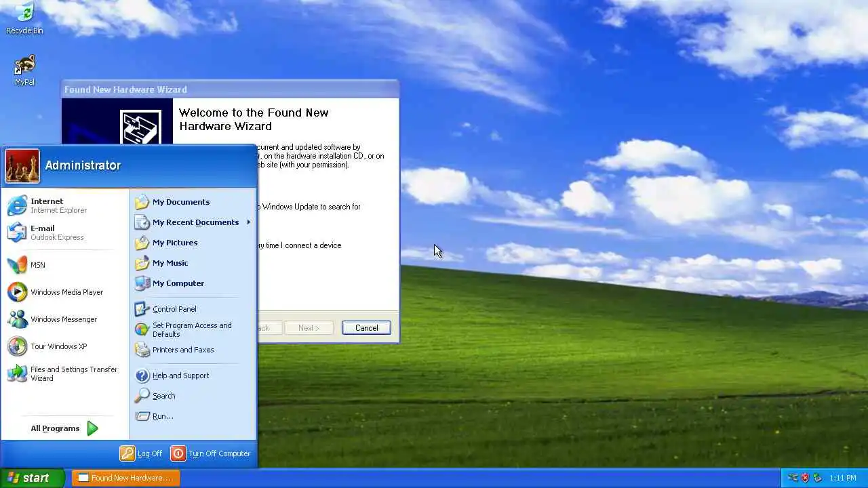Click Next in hardware wizard
The image size is (868, 488).
coord(309,328)
